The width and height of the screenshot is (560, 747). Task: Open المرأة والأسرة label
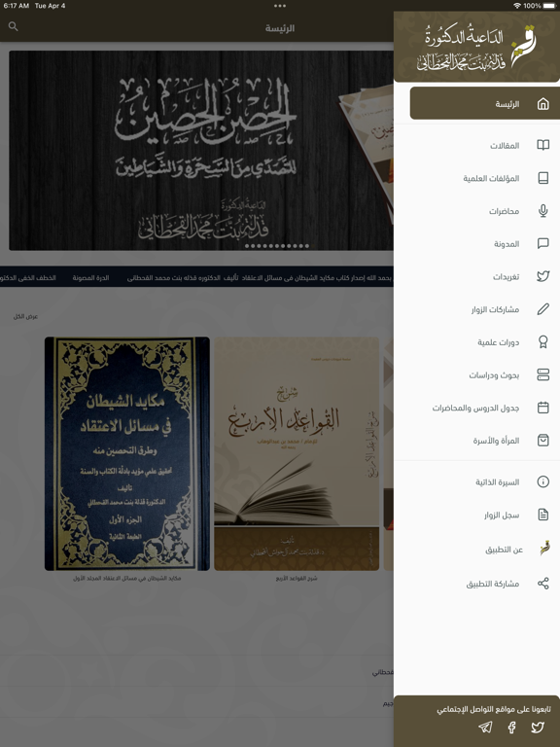coord(496,441)
